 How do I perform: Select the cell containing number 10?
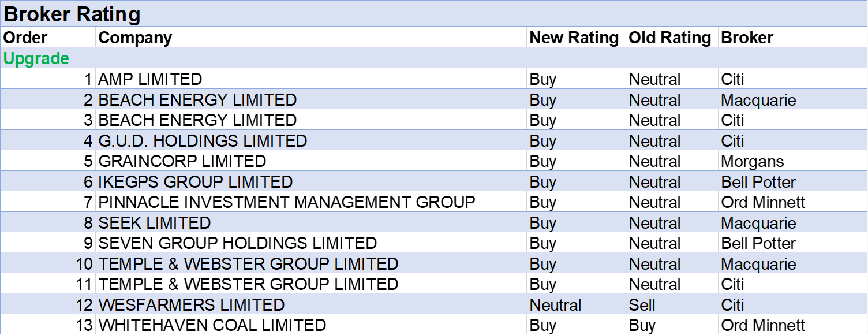[84, 264]
